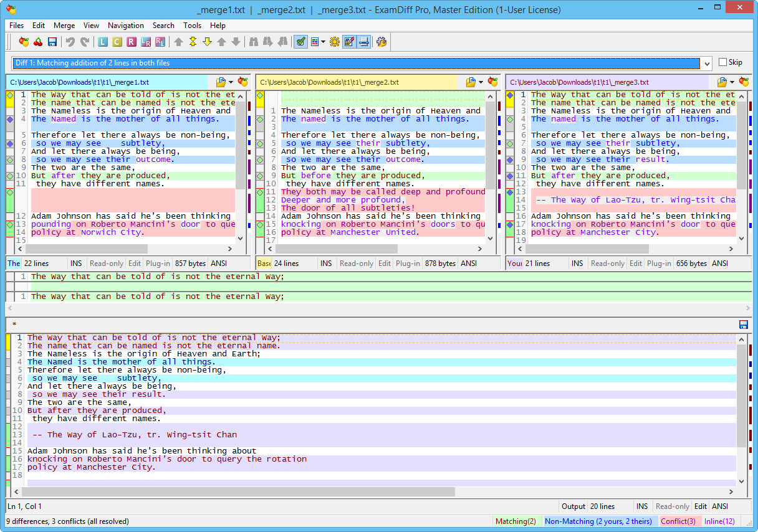Toggle the green checkmark toolbar button
758x532 pixels.
pyautogui.click(x=300, y=42)
